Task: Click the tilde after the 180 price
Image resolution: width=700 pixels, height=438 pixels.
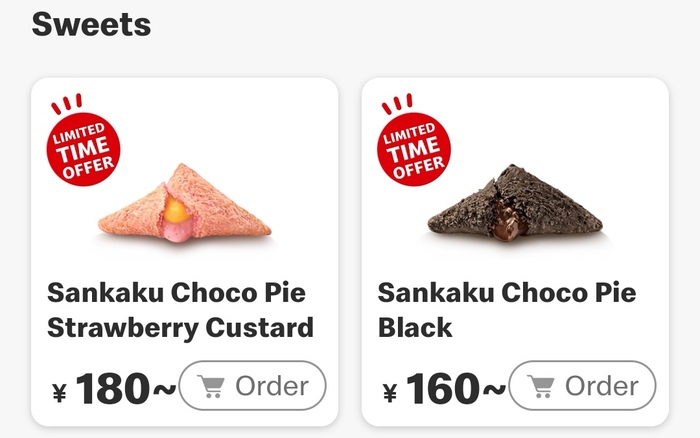Action: pyautogui.click(x=163, y=390)
